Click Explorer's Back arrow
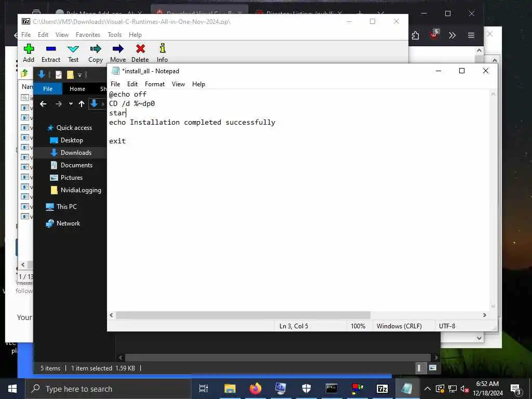The width and height of the screenshot is (532, 399). click(43, 104)
